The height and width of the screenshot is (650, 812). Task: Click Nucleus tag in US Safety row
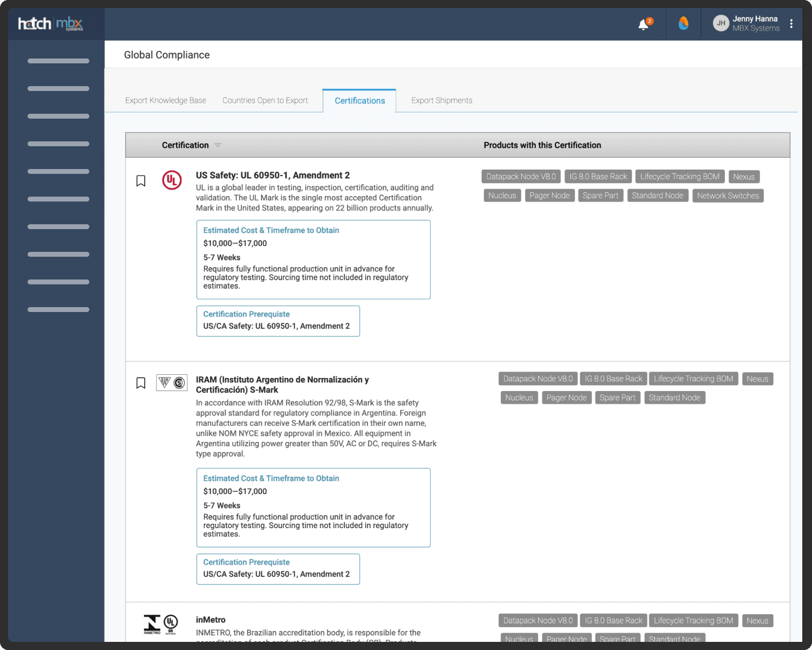point(502,196)
